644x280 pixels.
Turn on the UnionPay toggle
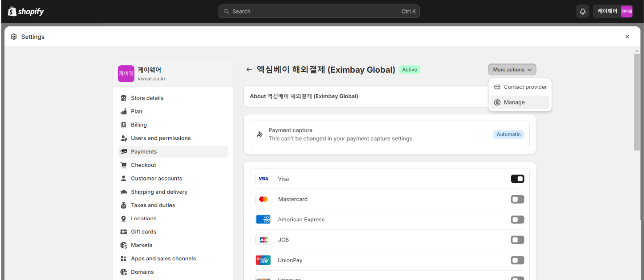[517, 260]
